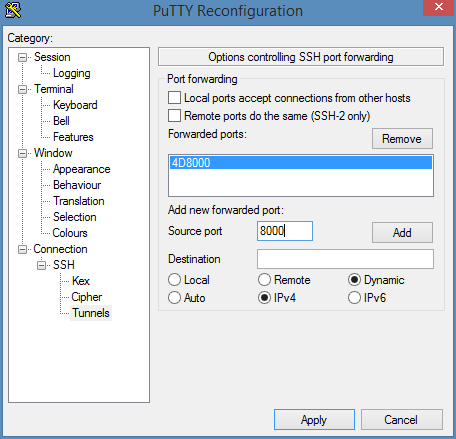This screenshot has height=439, width=456.
Task: Open the Logging options
Action: point(72,73)
